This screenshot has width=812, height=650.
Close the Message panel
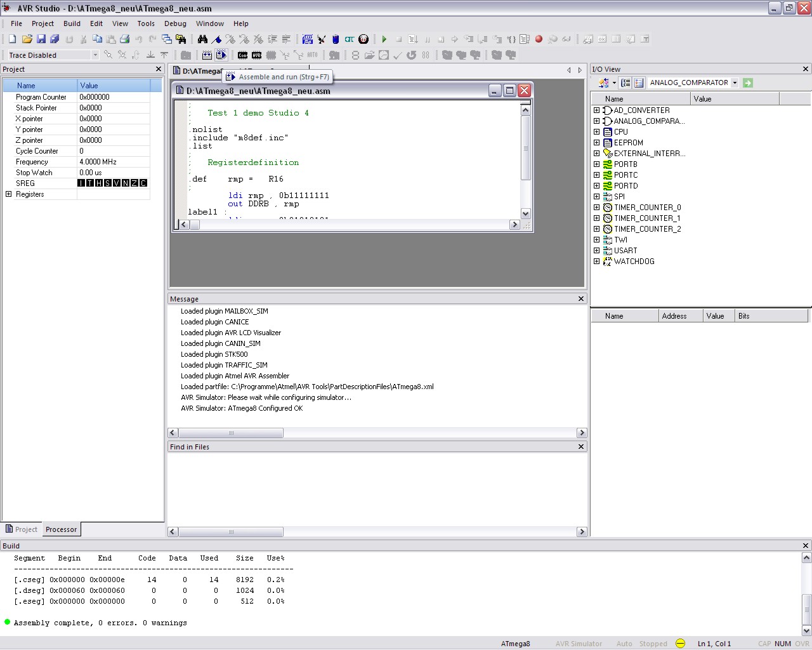(x=581, y=298)
